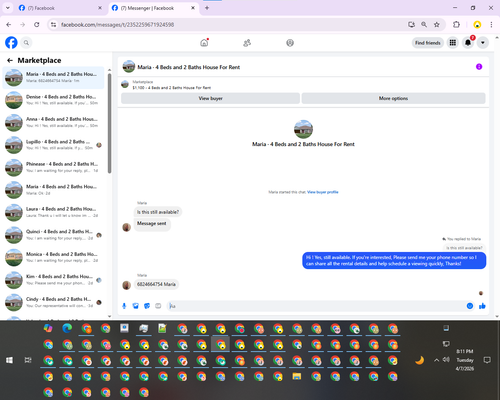Open the Chrome extensions puzzle icon
This screenshot has height=400, width=500.
click(x=456, y=24)
